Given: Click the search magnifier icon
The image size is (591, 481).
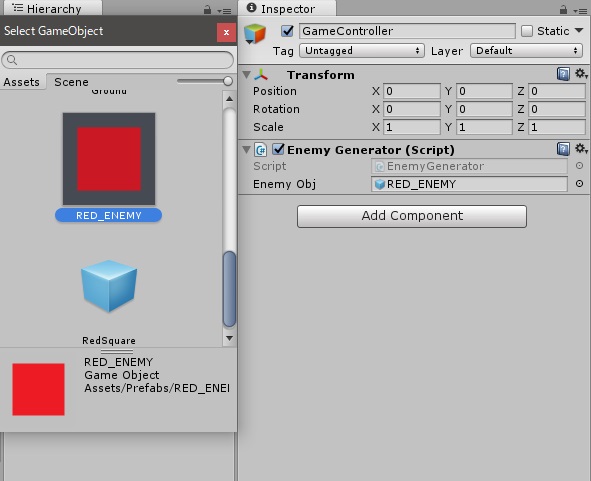Looking at the screenshot, I should [x=12, y=60].
